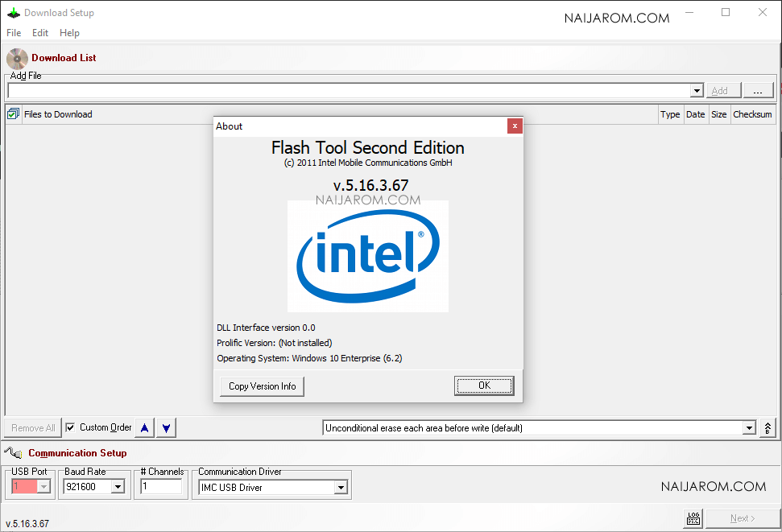Close the About dialog with the red X
Screen dimensions: 782x532
[x=515, y=126]
